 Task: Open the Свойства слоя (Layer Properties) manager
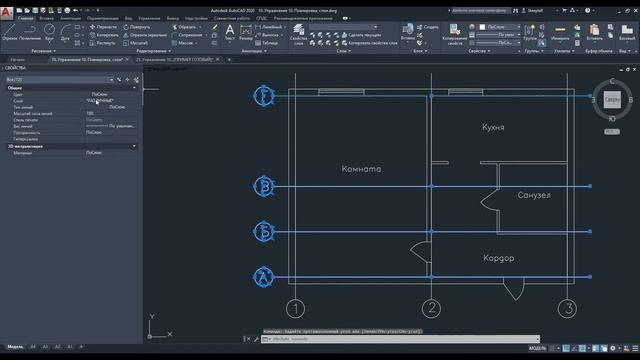point(298,34)
